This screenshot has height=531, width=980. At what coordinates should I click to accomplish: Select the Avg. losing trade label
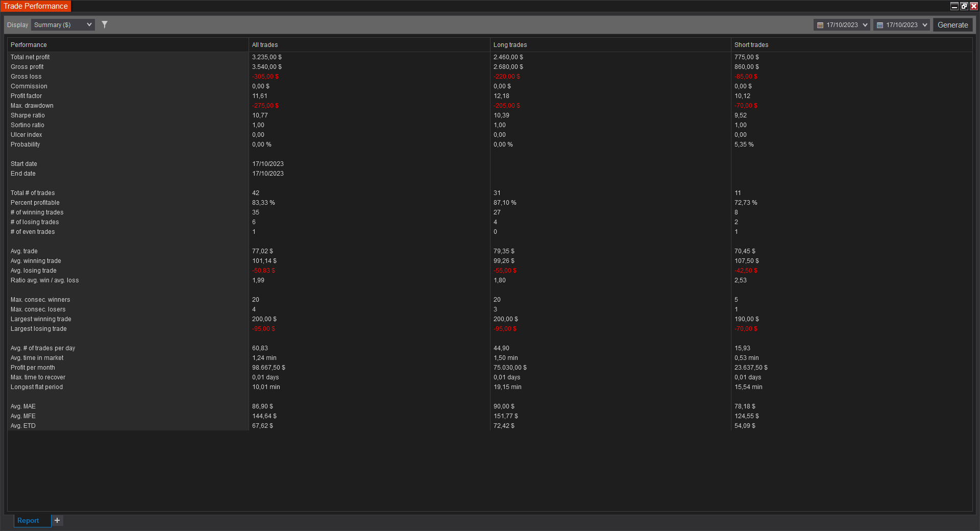click(34, 271)
